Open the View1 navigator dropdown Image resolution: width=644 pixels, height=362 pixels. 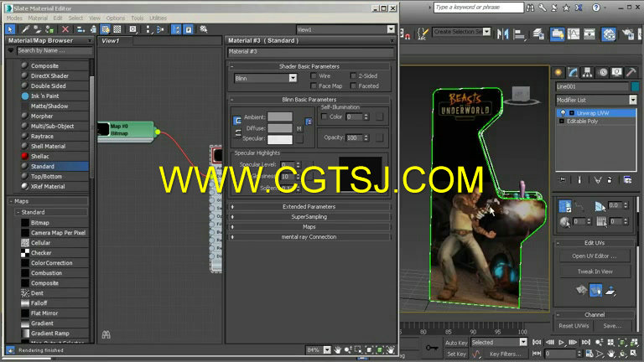[x=391, y=29]
